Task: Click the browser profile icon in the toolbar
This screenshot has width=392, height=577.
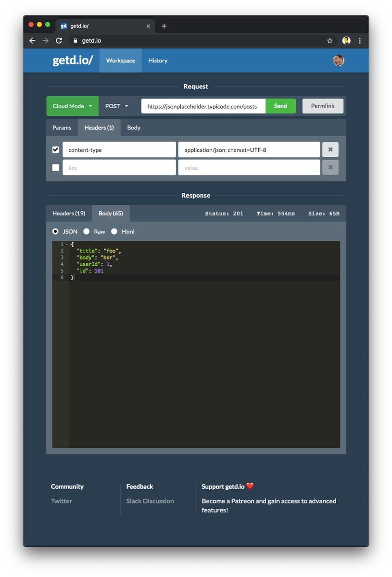Action: tap(346, 40)
